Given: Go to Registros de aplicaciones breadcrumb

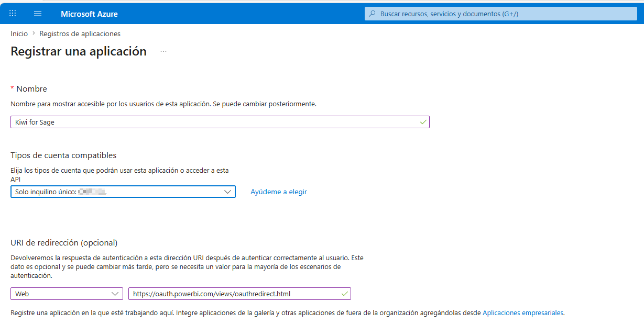Looking at the screenshot, I should click(x=80, y=33).
